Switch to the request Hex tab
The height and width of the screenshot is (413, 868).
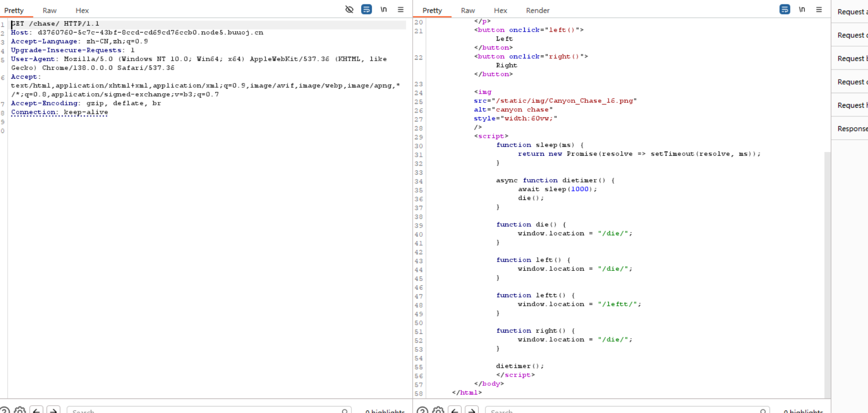point(82,10)
